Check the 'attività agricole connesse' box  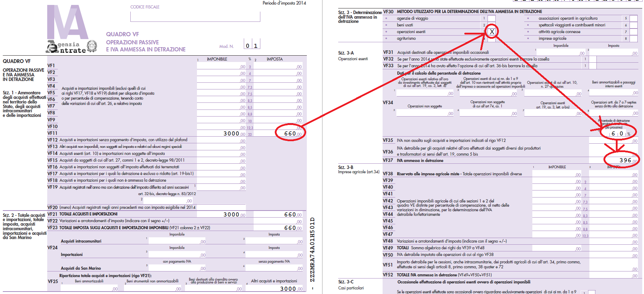point(633,32)
